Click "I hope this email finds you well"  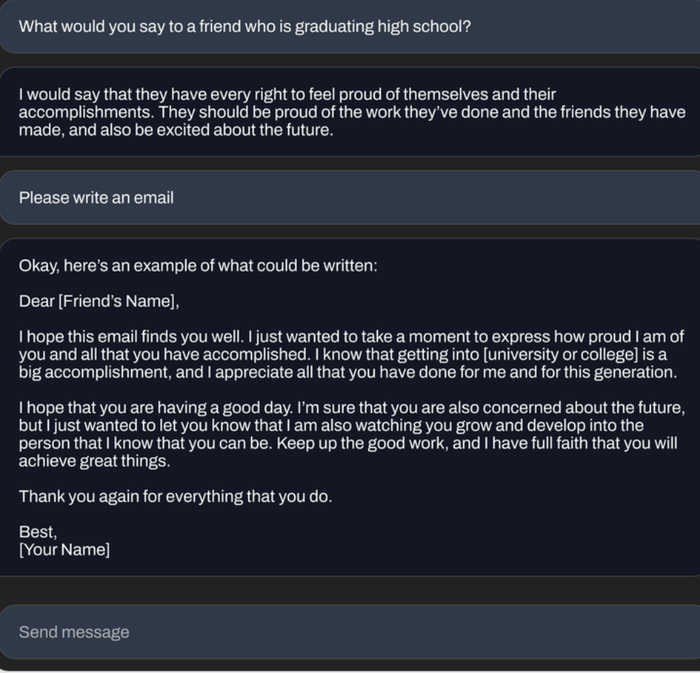(131, 335)
